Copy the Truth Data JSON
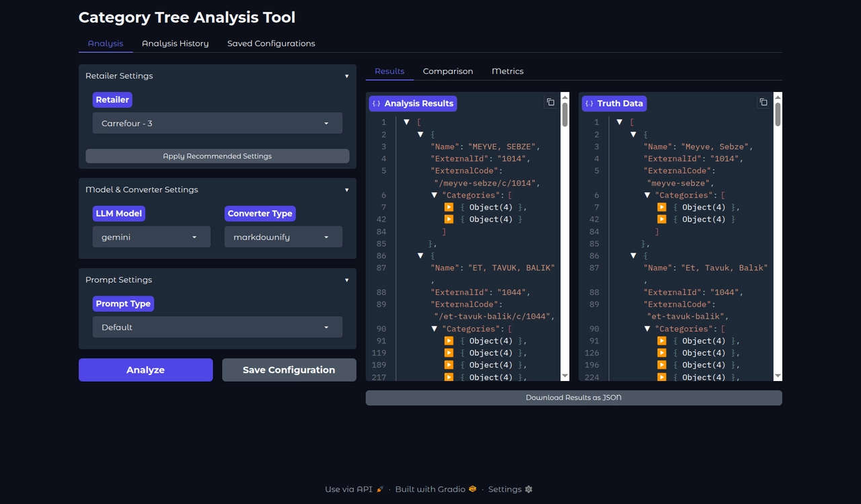The width and height of the screenshot is (861, 504). [x=763, y=101]
